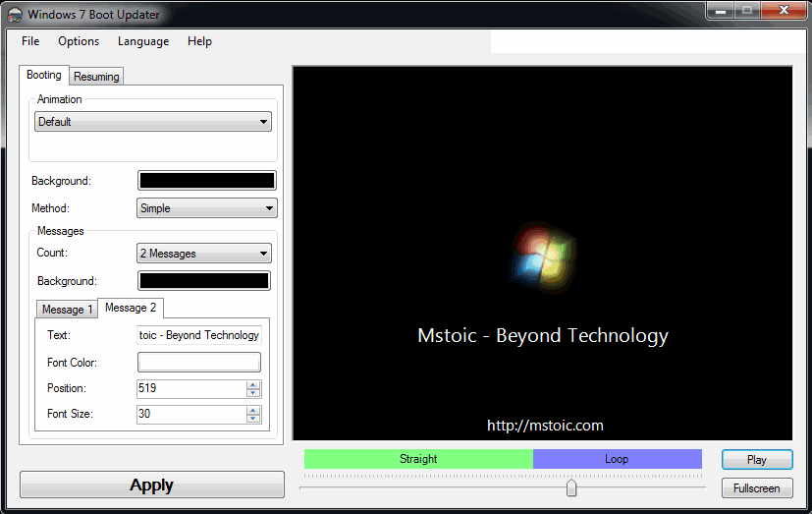
Task: Switch to the Booting tab
Action: pos(44,75)
